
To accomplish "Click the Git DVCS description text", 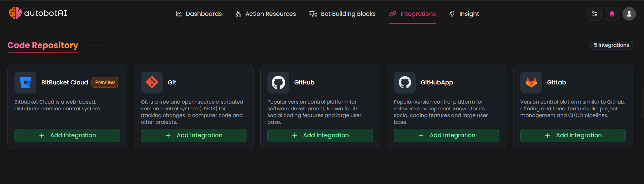I will tap(192, 112).
